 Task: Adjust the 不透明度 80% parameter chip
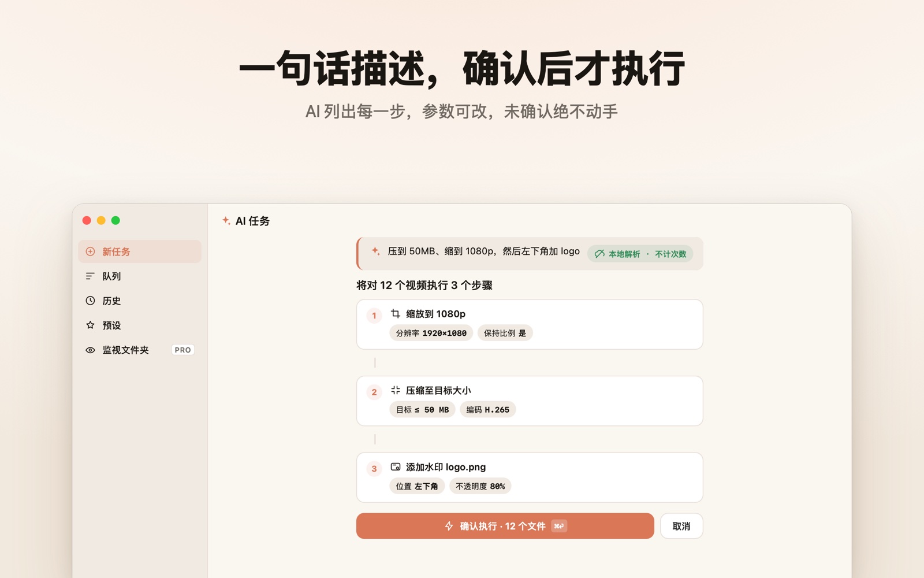(x=480, y=486)
